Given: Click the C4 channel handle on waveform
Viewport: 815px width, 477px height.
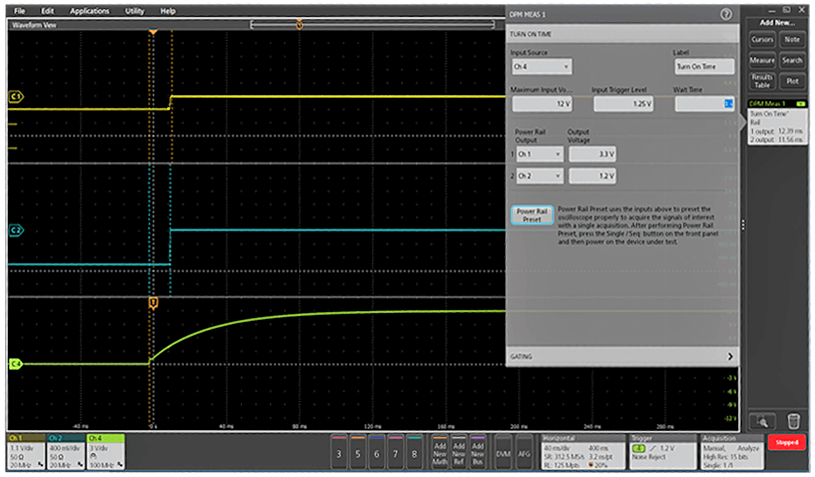Looking at the screenshot, I should click(x=16, y=364).
